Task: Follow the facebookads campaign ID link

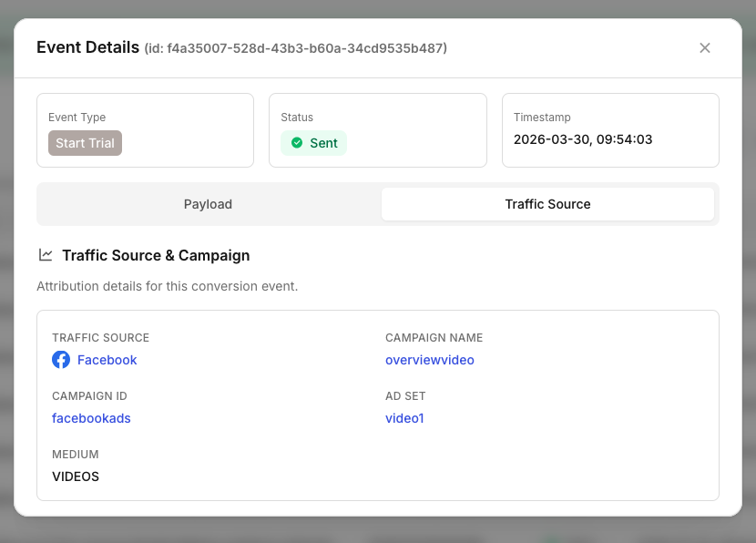Action: (x=91, y=418)
